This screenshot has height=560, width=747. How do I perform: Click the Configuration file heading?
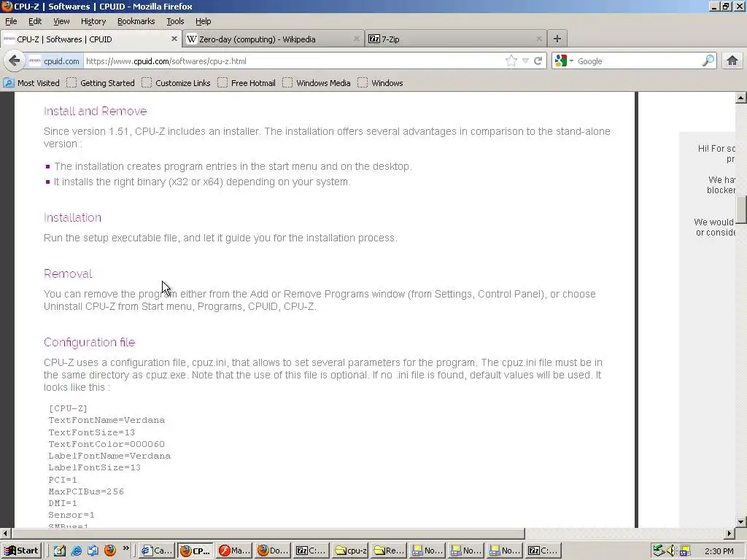(x=90, y=343)
